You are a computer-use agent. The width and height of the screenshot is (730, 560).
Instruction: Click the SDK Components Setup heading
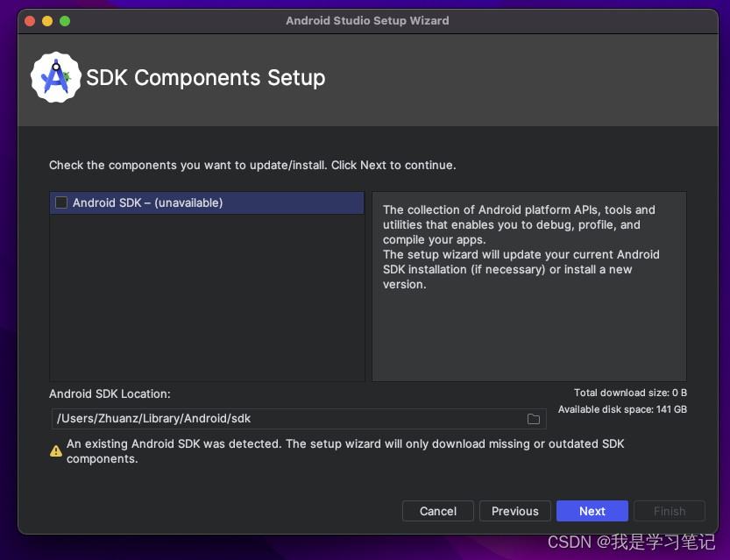click(206, 78)
